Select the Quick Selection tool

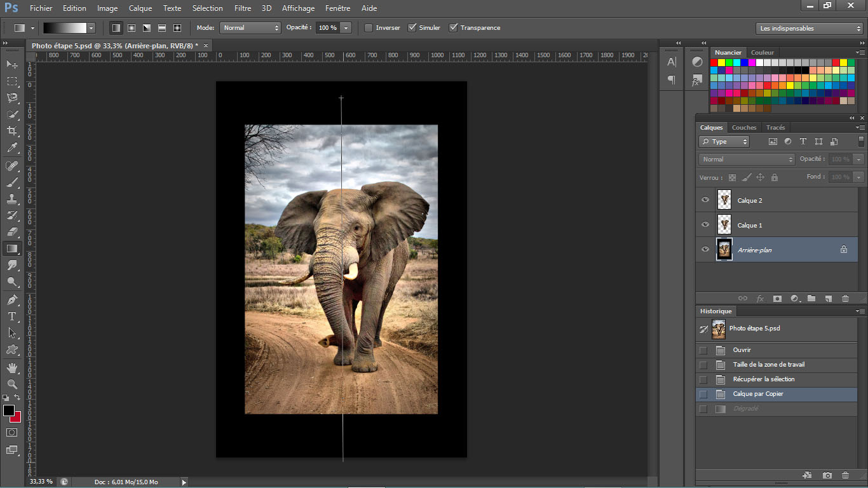[x=11, y=114]
